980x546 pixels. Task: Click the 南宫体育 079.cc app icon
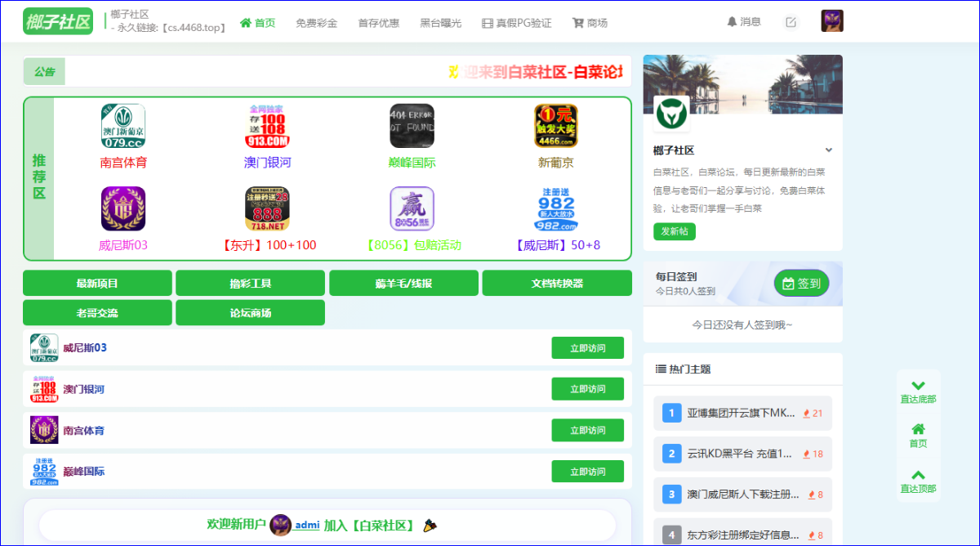(123, 126)
